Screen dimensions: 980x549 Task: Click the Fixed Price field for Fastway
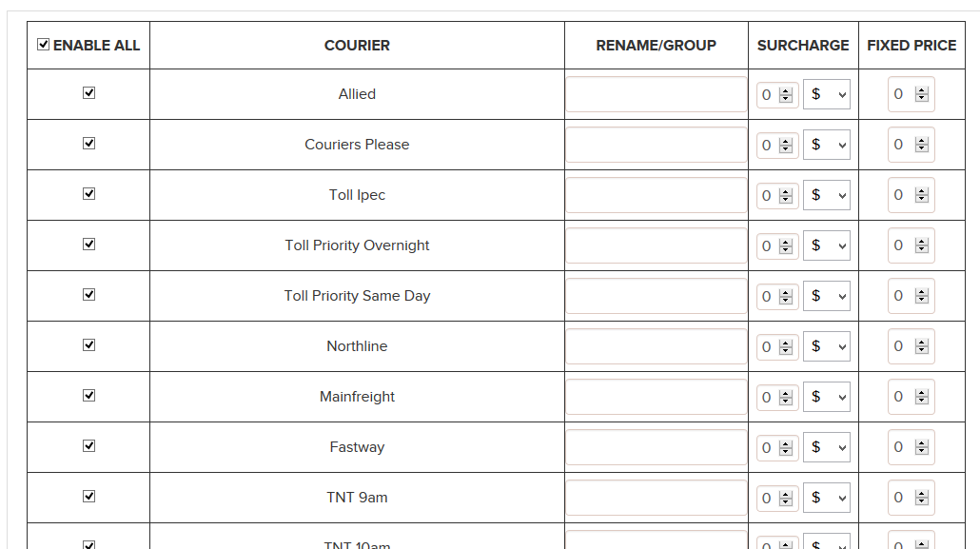click(902, 447)
